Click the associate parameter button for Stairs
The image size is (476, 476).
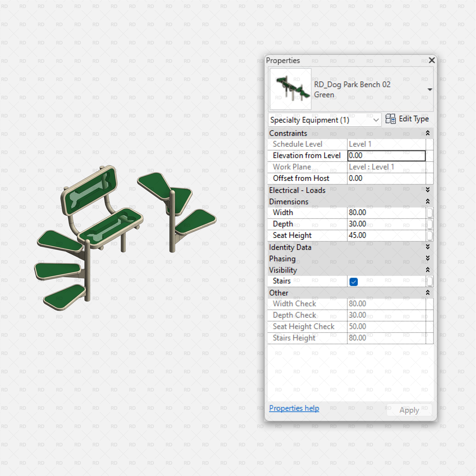pyautogui.click(x=429, y=281)
